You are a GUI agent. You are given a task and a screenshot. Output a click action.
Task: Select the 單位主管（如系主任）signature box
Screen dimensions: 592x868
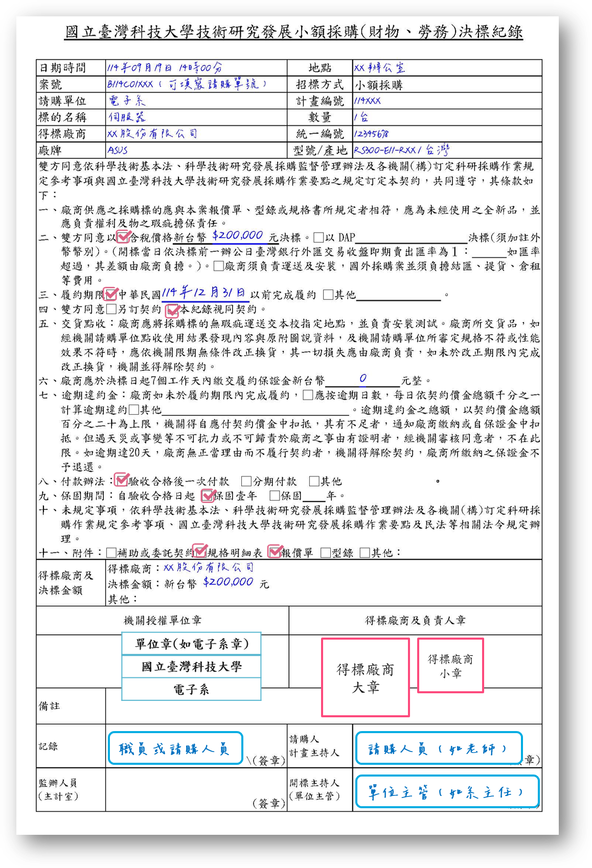(447, 792)
